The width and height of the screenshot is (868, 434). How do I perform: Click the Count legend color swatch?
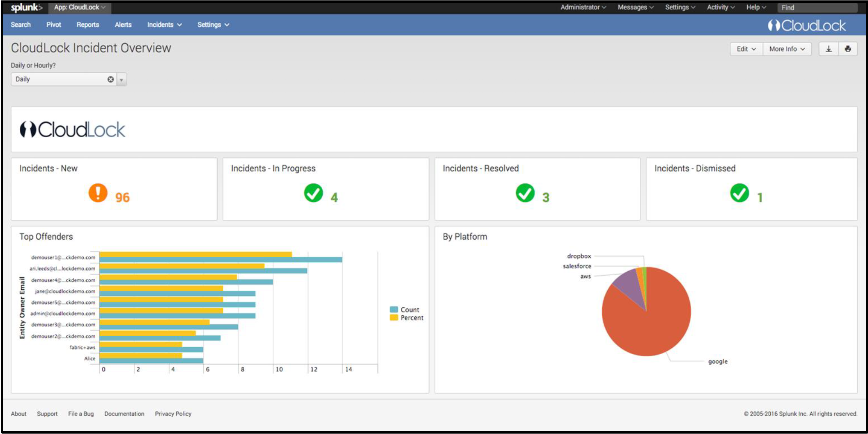click(x=394, y=309)
